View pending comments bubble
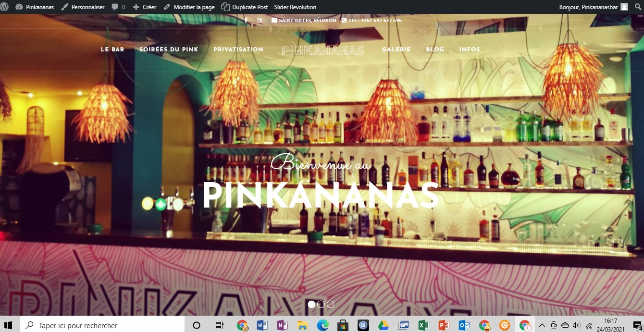Viewport: 644px width, 332px height. [118, 7]
